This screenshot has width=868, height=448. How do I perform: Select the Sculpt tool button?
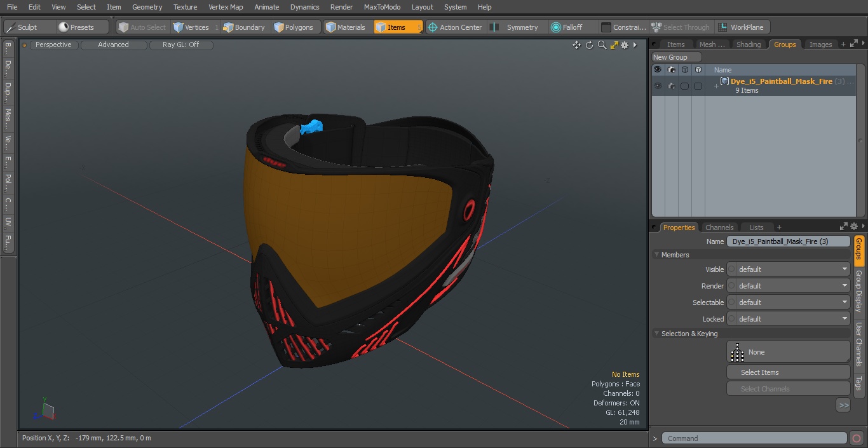point(29,27)
